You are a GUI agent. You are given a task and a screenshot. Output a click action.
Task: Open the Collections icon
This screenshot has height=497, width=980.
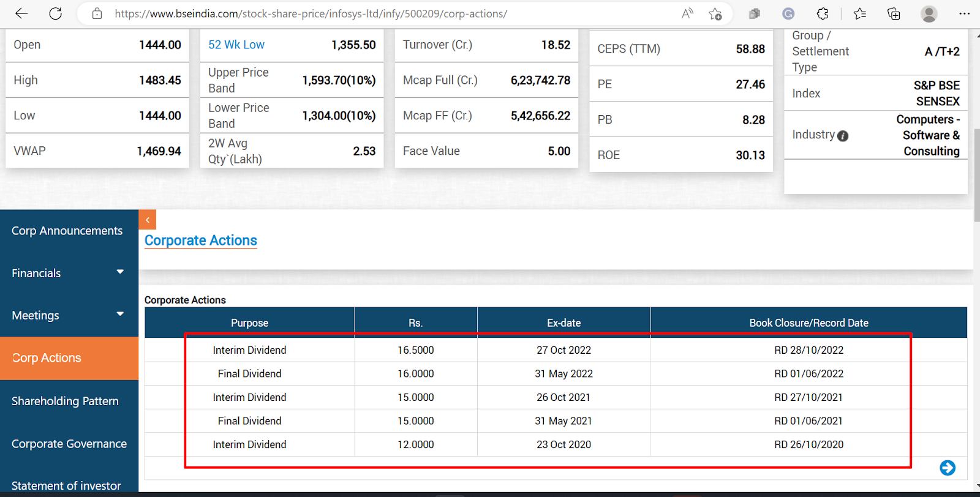(x=894, y=13)
